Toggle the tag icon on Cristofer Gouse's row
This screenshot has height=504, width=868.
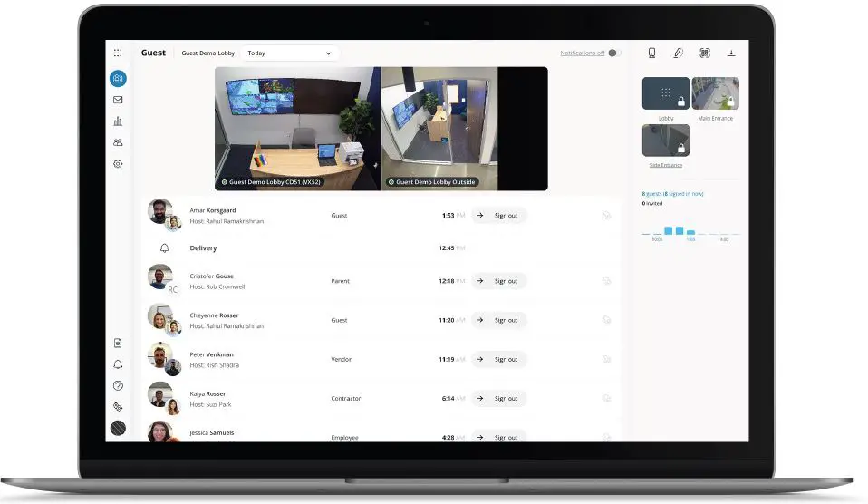pyautogui.click(x=606, y=281)
